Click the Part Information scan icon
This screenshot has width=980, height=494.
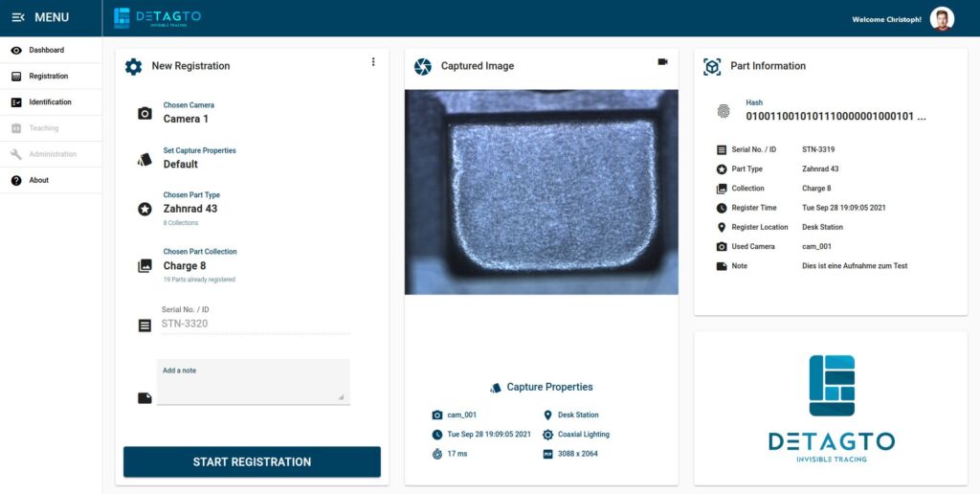point(712,66)
